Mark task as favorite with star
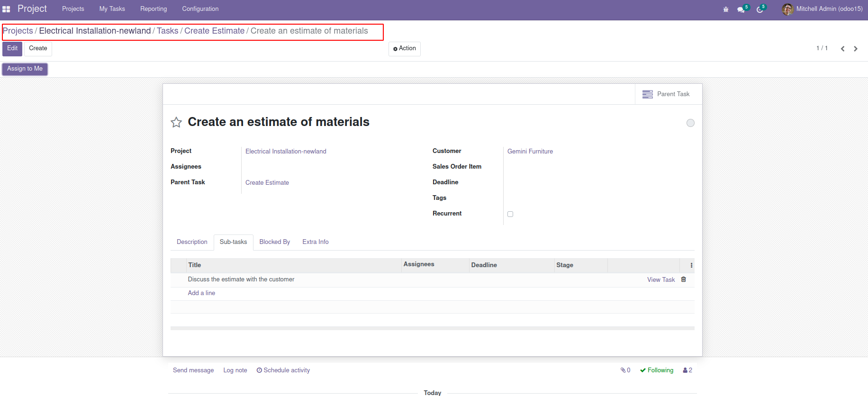This screenshot has height=396, width=868. [176, 123]
